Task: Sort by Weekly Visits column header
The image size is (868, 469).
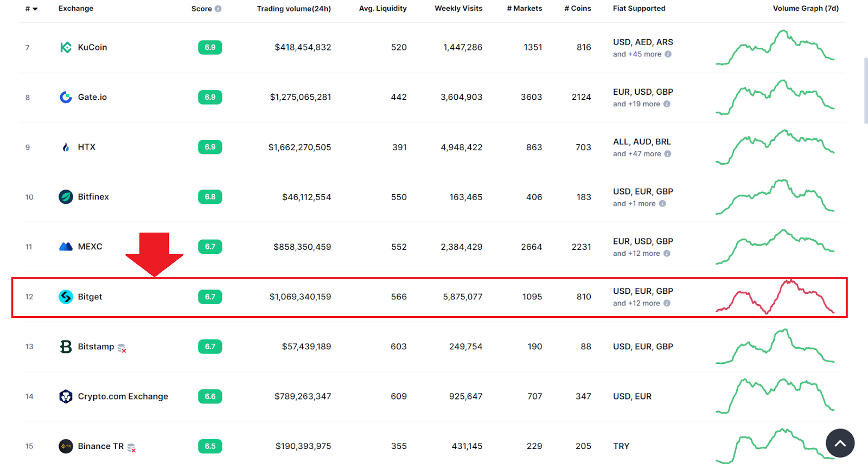Action: pos(458,9)
